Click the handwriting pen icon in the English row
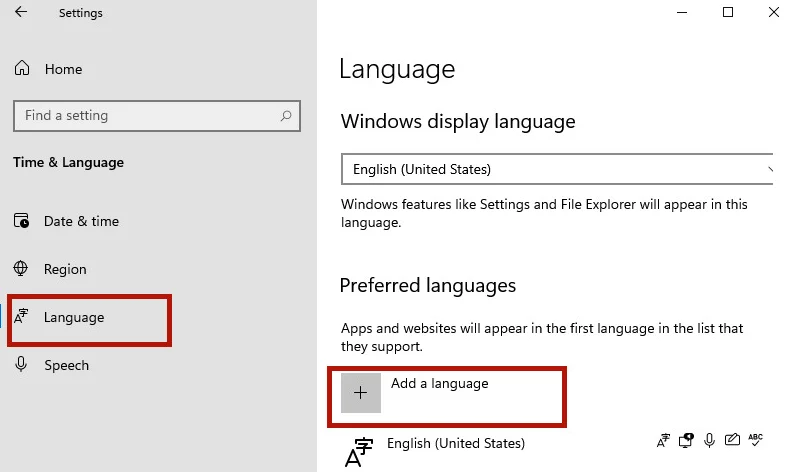The image size is (789, 472). click(x=732, y=440)
